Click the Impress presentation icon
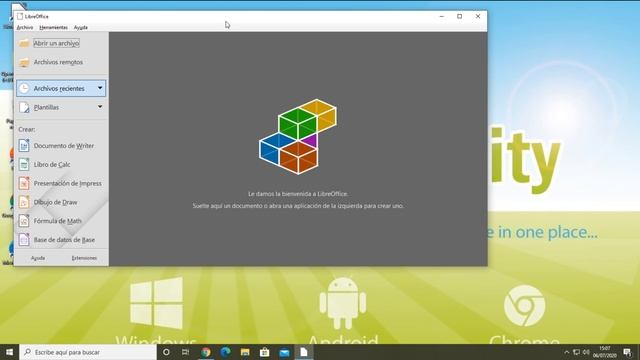This screenshot has height=360, width=640. coord(24,183)
